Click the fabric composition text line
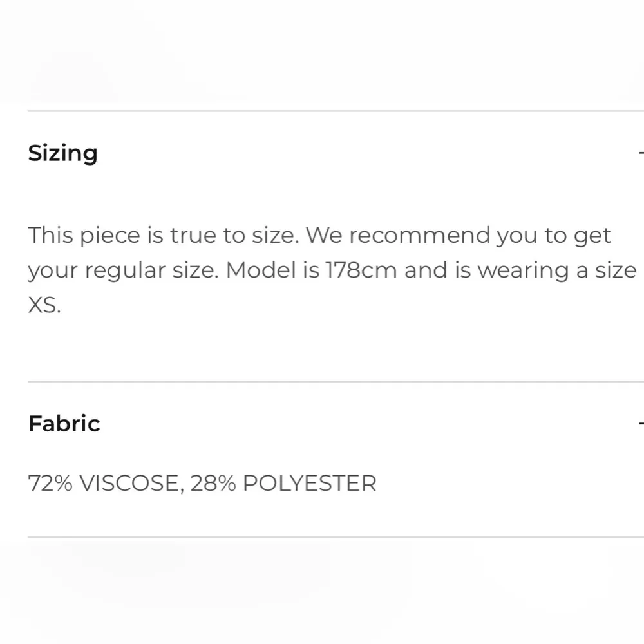The height and width of the screenshot is (644, 644). click(x=202, y=483)
